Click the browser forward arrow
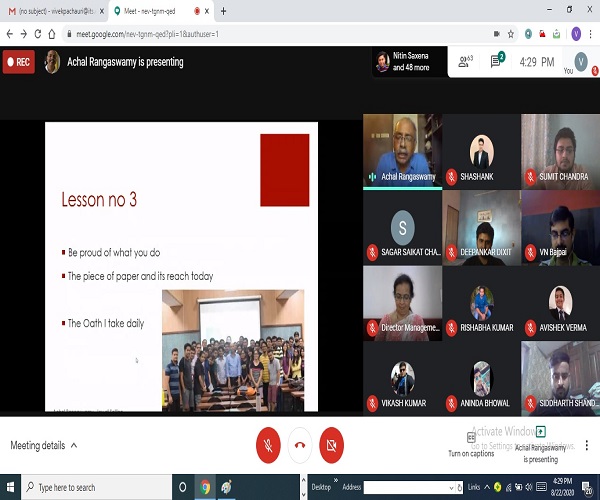This screenshot has height=500, width=600. 24,34
